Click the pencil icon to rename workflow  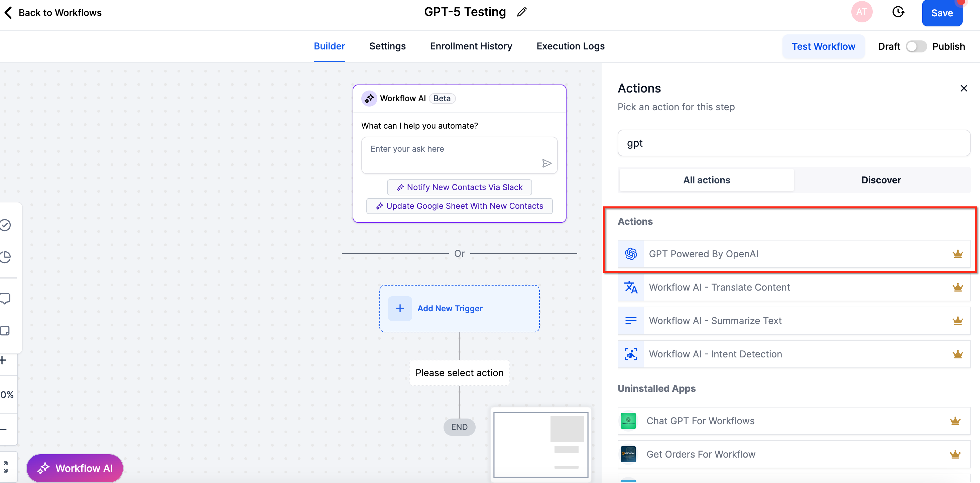[x=522, y=12]
